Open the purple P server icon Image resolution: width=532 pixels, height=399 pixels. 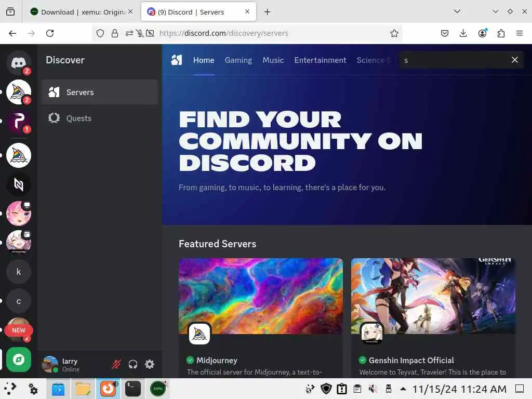pos(19,122)
